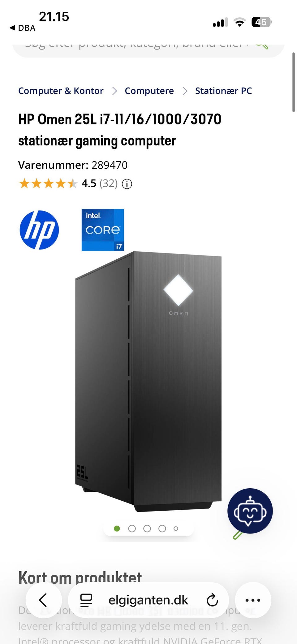Tap the elgiganten.dk address field
Image resolution: width=297 pixels, height=644 pixels.
pos(148,600)
